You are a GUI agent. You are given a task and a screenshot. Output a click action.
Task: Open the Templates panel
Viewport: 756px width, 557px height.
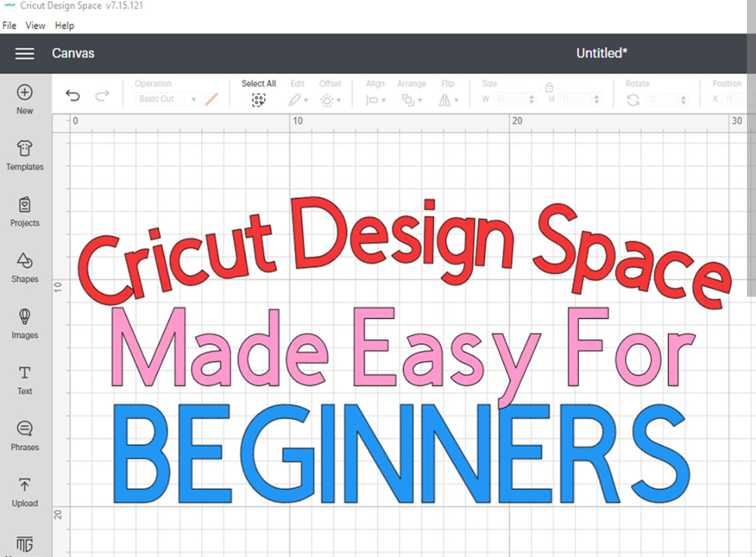pos(24,150)
